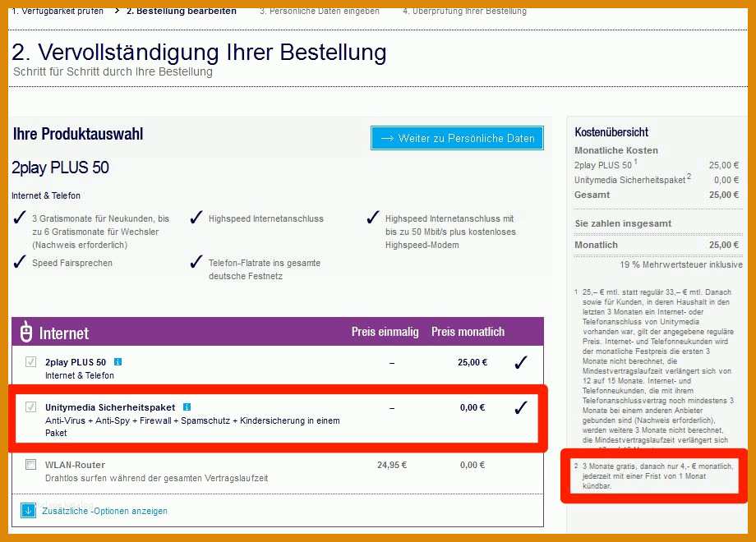Click the 19 % Mehrwertsteuer inklusive note
Viewport: 756px width, 542px height.
pyautogui.click(x=680, y=264)
